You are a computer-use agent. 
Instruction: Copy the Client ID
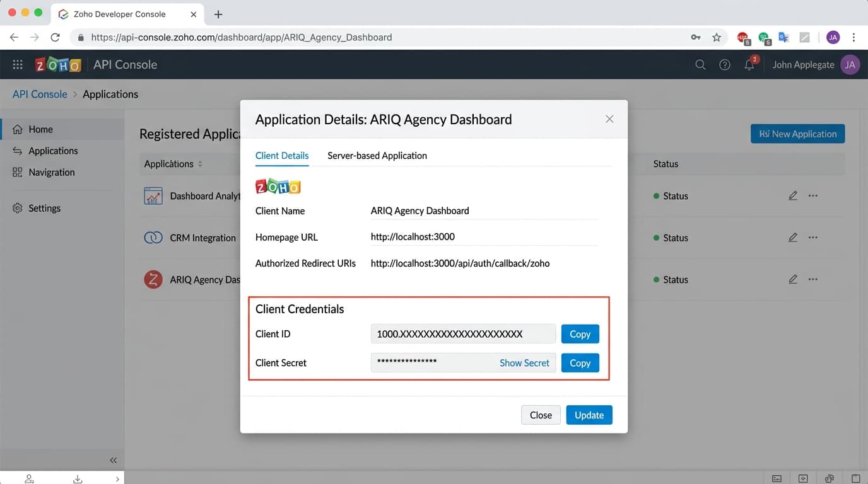coord(580,334)
